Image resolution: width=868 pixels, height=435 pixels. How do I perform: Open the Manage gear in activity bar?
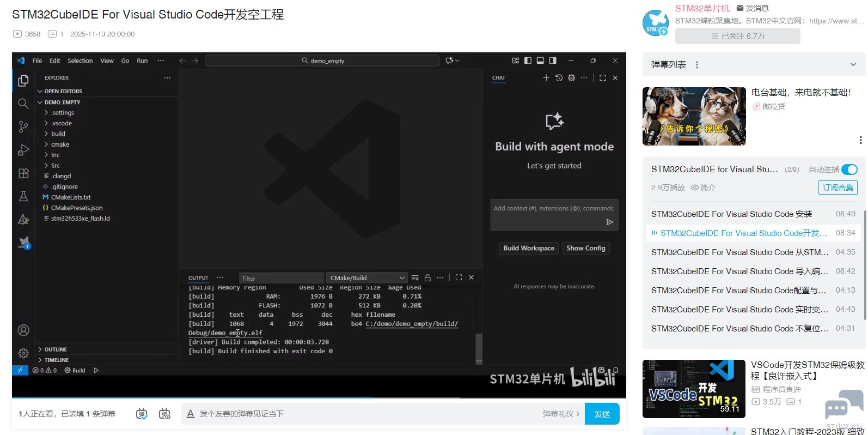23,353
